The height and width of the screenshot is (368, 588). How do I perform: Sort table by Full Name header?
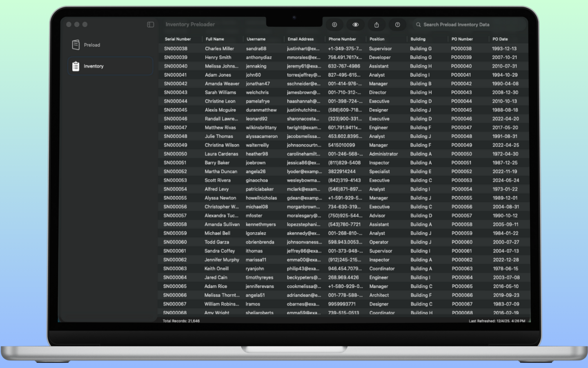[x=215, y=39]
